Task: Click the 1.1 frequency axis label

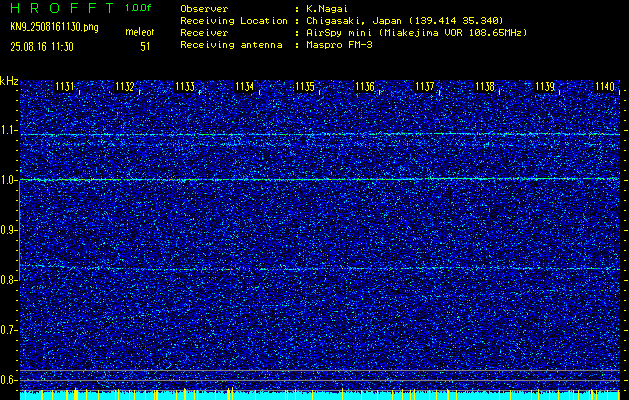Action: tap(8, 130)
